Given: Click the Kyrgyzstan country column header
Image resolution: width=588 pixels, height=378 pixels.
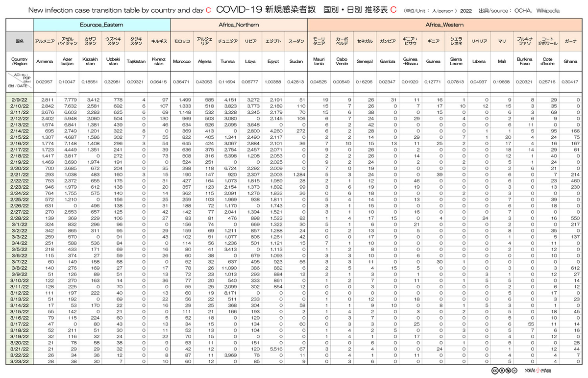Looking at the screenshot, I should [159, 62].
